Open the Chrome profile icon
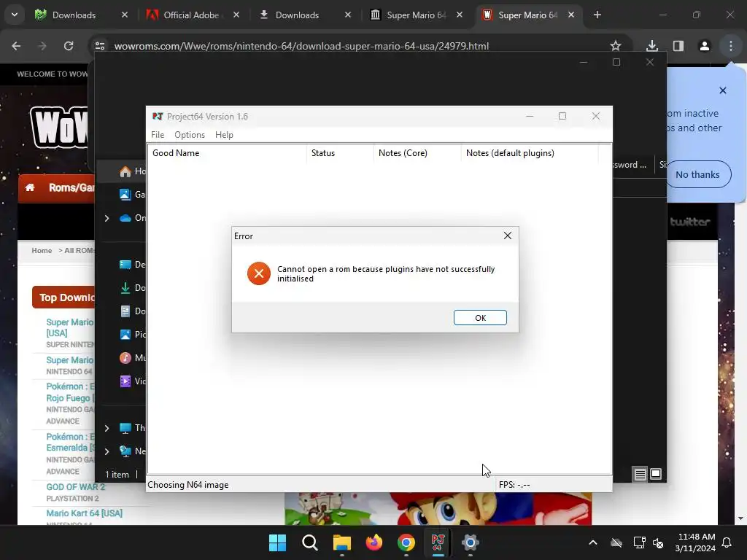 (704, 46)
